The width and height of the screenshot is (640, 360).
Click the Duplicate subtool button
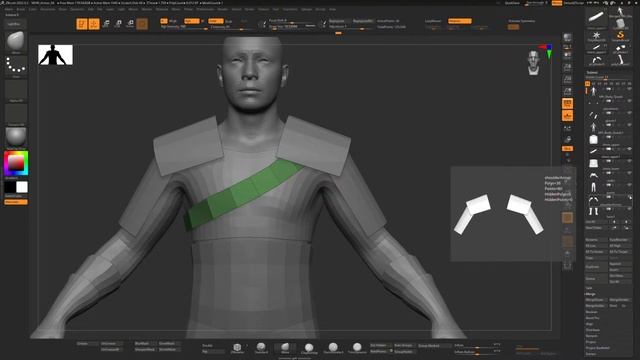[596, 267]
